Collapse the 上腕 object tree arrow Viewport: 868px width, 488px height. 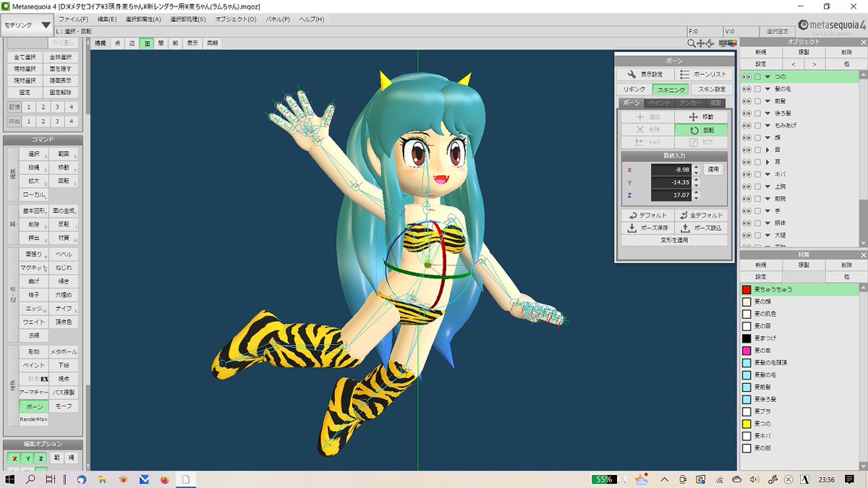click(767, 187)
